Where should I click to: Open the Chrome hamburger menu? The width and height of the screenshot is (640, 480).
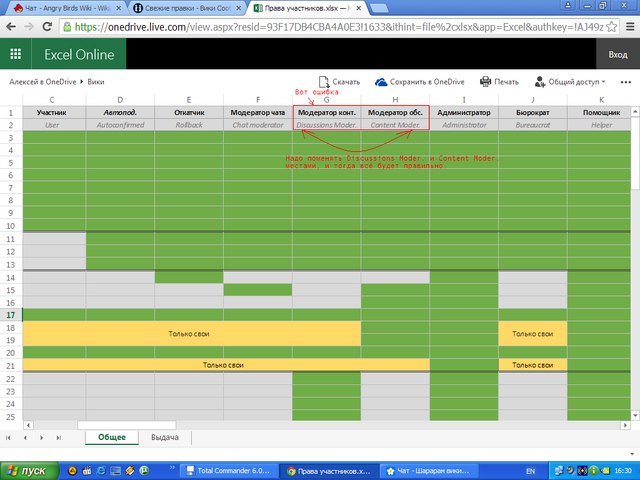coord(630,27)
